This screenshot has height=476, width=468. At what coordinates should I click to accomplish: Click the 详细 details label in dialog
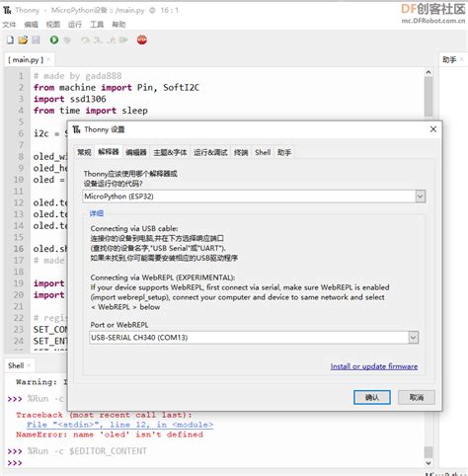[96, 213]
